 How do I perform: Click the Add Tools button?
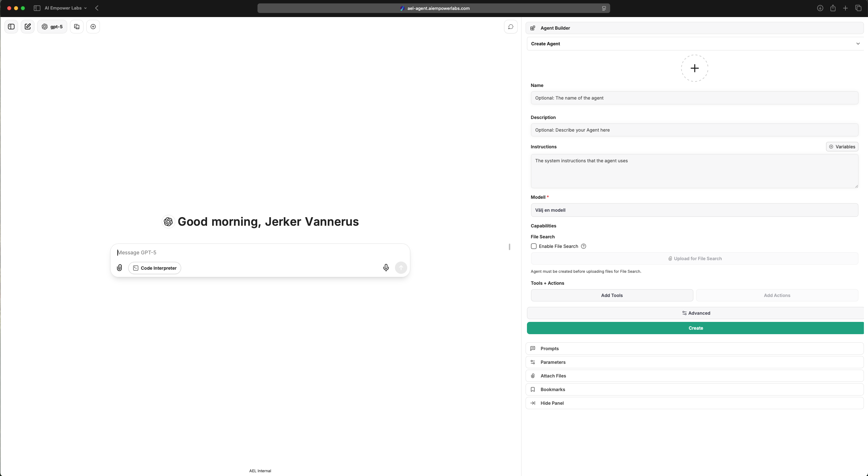tap(612, 295)
